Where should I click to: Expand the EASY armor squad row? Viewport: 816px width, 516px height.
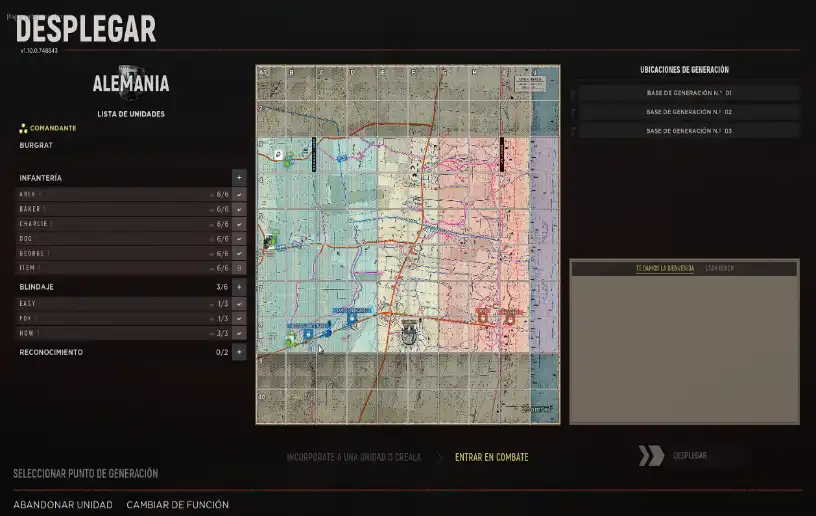coord(239,303)
